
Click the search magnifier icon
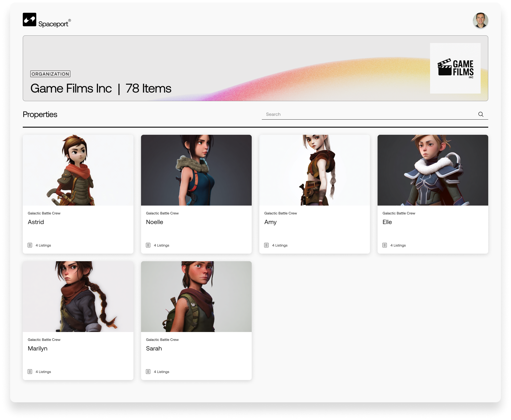(x=481, y=114)
